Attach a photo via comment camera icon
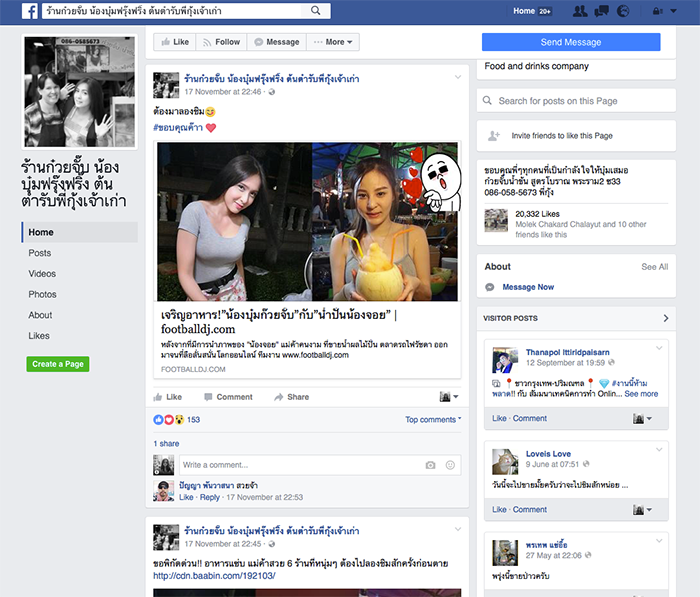The width and height of the screenshot is (700, 597). point(430,465)
